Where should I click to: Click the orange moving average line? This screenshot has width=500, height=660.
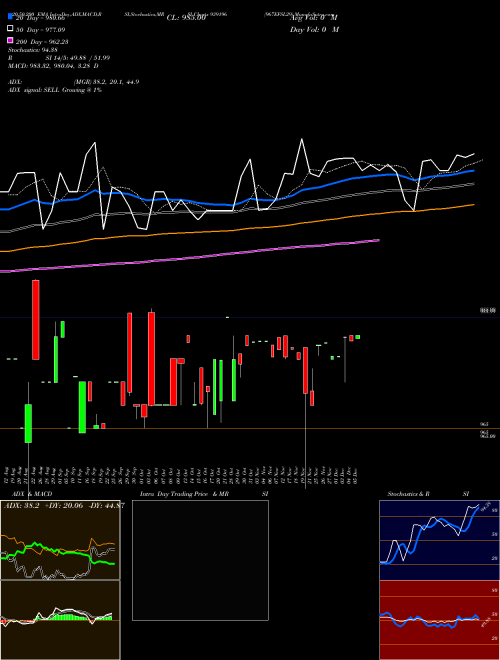pos(237,229)
